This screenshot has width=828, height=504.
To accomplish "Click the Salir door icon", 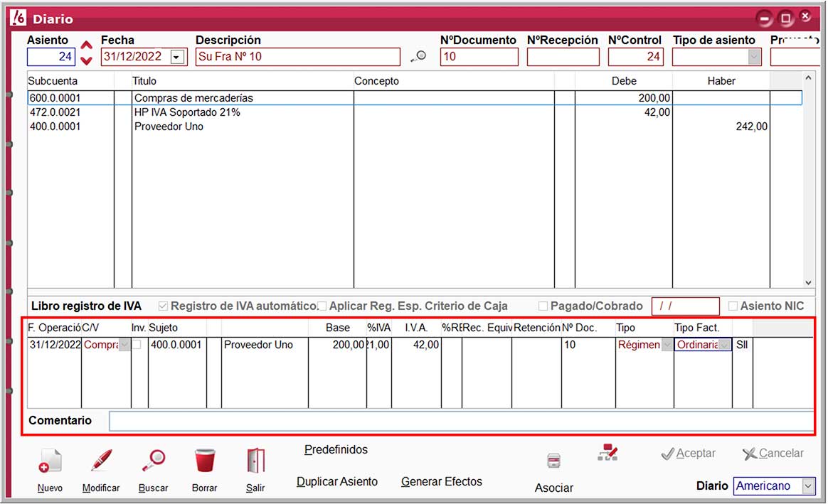I will pos(255,461).
